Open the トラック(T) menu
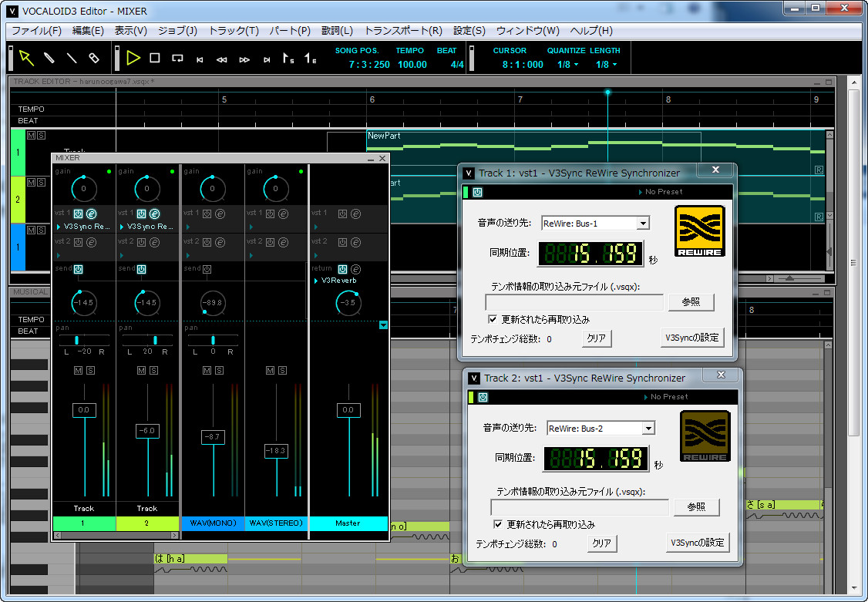This screenshot has width=868, height=602. coord(233,30)
